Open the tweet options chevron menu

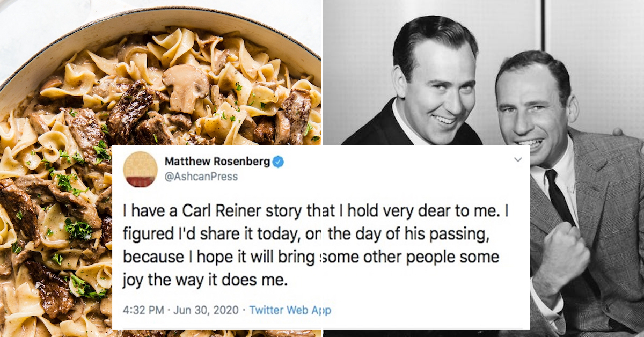[518, 160]
